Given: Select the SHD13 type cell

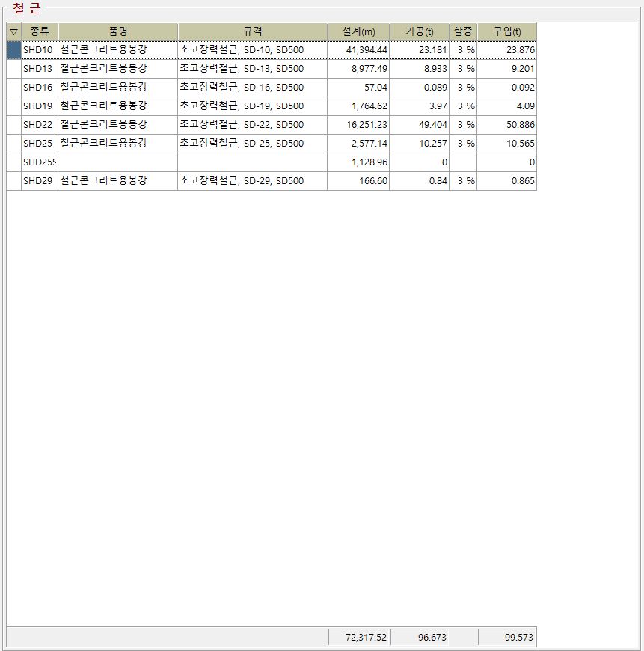Looking at the screenshot, I should point(39,69).
